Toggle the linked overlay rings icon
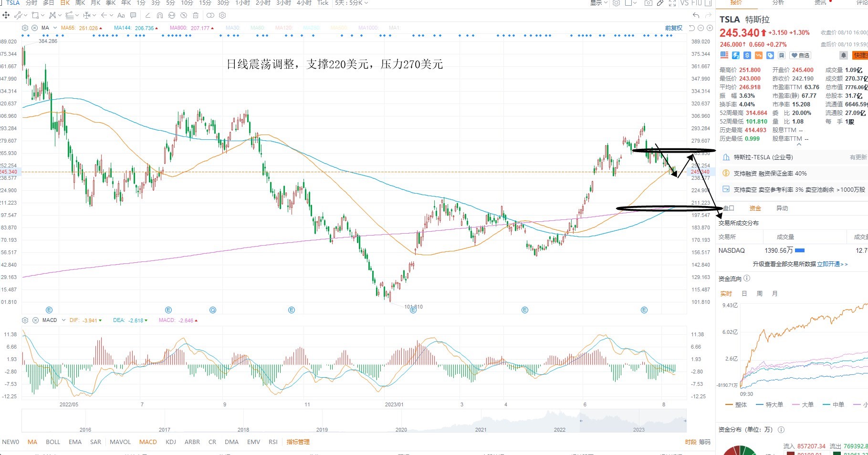This screenshot has height=455, width=868. coord(210,15)
